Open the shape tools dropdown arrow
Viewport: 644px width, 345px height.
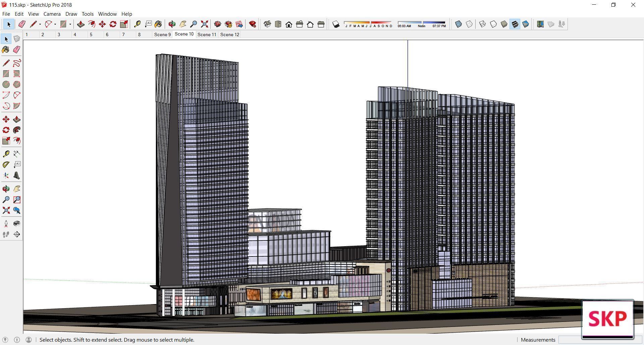70,24
